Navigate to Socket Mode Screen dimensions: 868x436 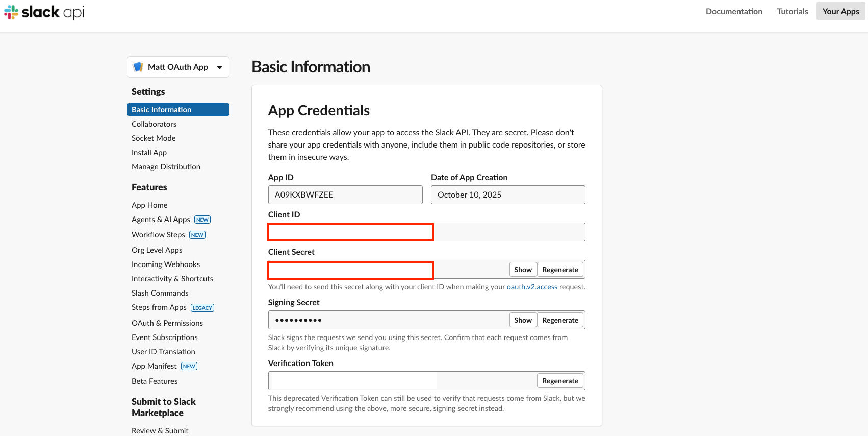pyautogui.click(x=154, y=138)
